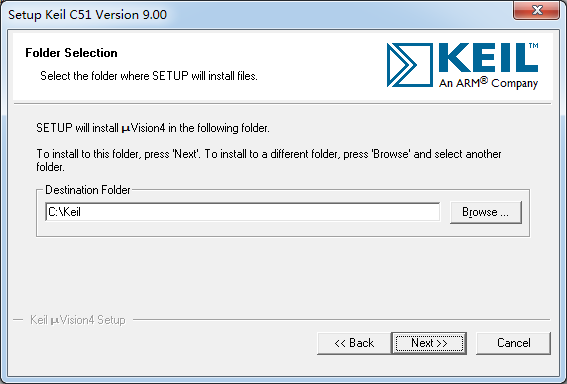567x384 pixels.
Task: Click the Next >> button
Action: [429, 343]
